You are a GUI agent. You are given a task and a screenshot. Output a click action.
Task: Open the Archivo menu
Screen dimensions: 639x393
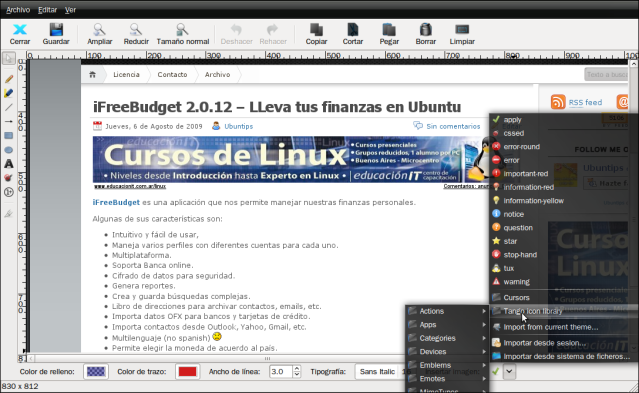click(x=18, y=10)
